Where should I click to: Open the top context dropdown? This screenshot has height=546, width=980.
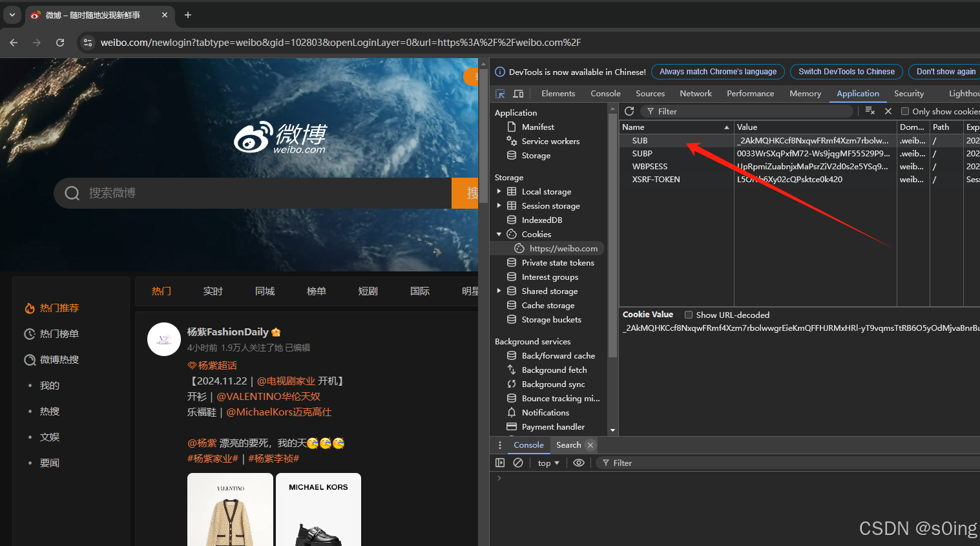pos(548,463)
